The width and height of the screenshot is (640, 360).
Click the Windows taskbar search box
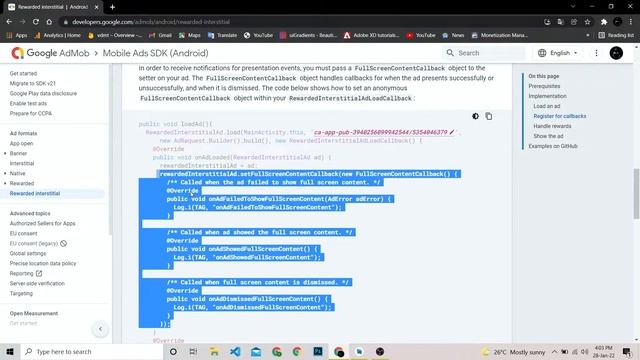pyautogui.click(x=91, y=351)
